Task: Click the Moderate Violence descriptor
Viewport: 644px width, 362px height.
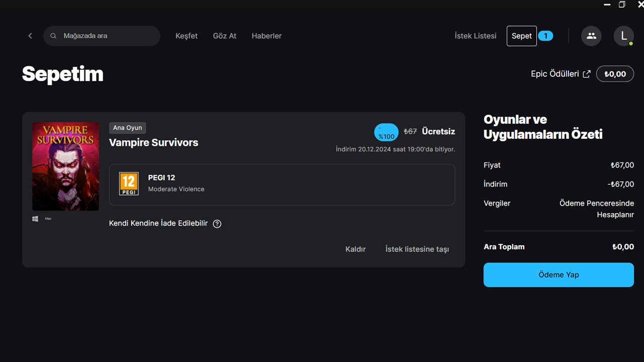Action: (x=176, y=190)
